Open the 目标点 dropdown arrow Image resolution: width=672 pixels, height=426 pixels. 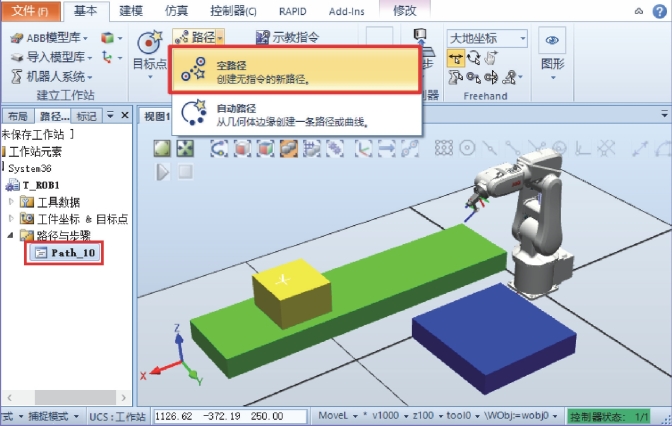(150, 77)
